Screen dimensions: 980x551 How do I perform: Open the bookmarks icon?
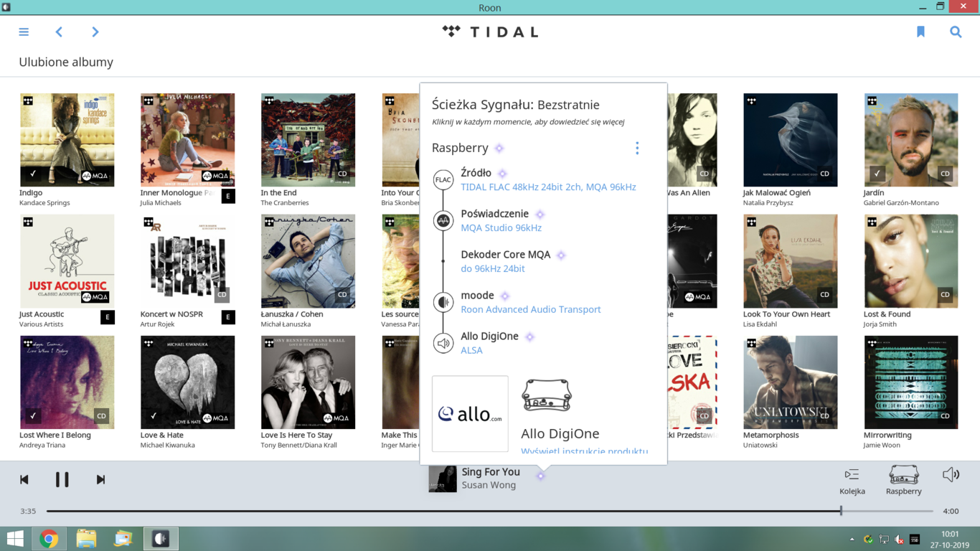[920, 32]
